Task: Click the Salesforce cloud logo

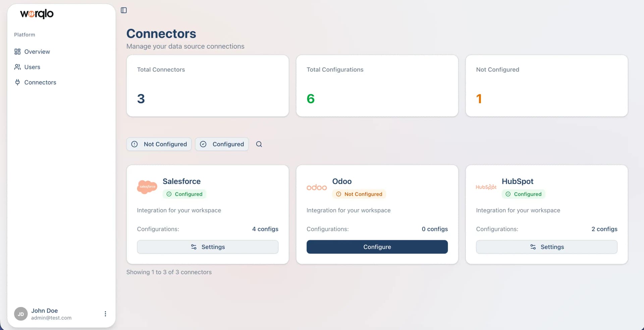Action: 147,187
